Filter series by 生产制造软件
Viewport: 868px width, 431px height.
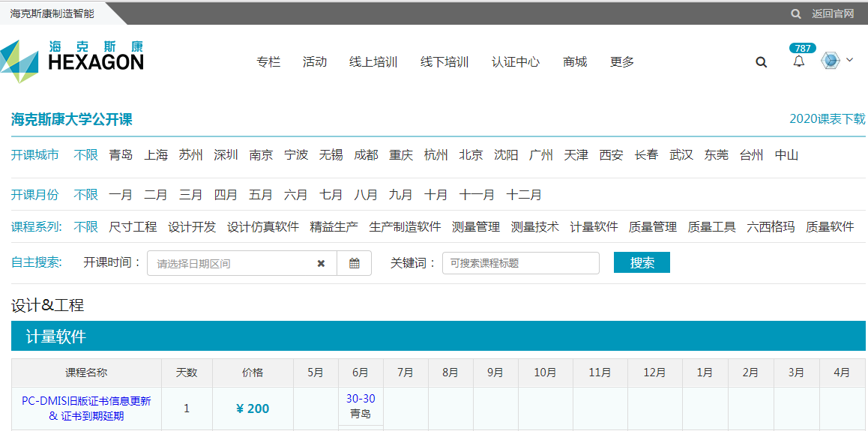[406, 227]
